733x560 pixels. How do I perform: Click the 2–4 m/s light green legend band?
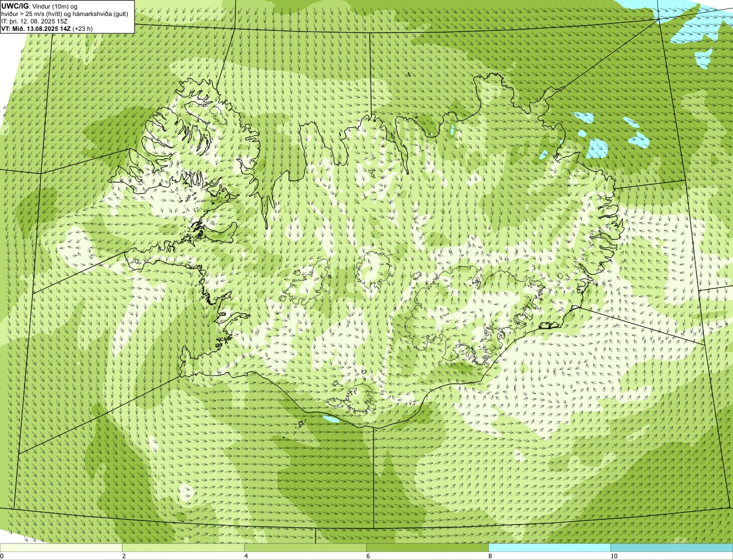click(183, 548)
